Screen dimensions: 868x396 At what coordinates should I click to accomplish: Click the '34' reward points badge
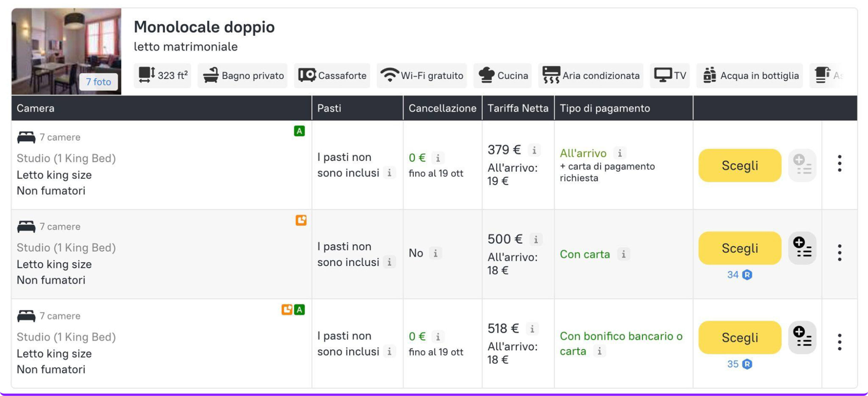coord(739,275)
